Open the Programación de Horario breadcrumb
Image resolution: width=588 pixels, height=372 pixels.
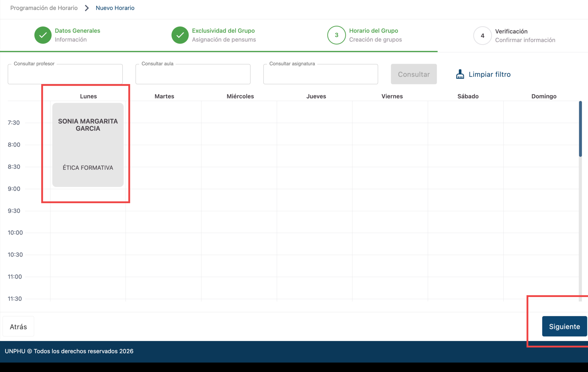pos(44,8)
